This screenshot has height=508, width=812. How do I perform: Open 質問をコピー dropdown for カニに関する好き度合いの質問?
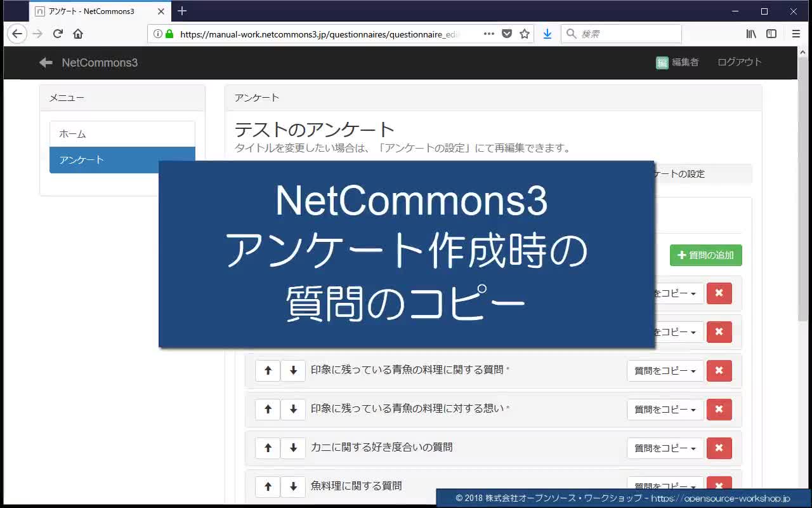point(665,448)
